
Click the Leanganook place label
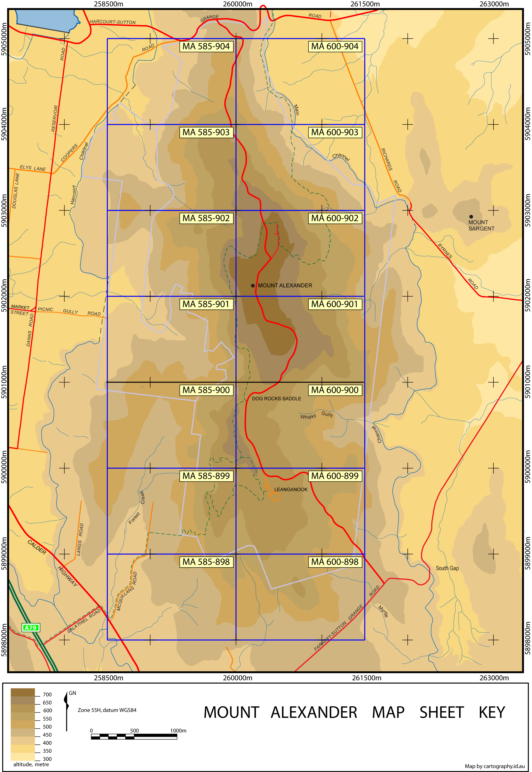pyautogui.click(x=291, y=489)
